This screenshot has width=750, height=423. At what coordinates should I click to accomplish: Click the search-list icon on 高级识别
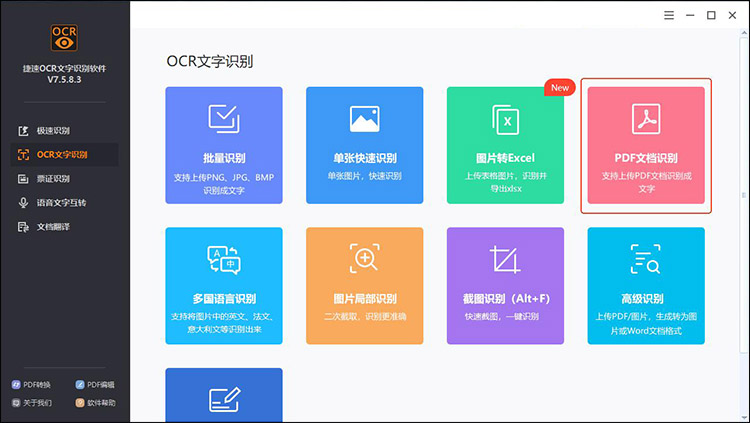pyautogui.click(x=646, y=259)
